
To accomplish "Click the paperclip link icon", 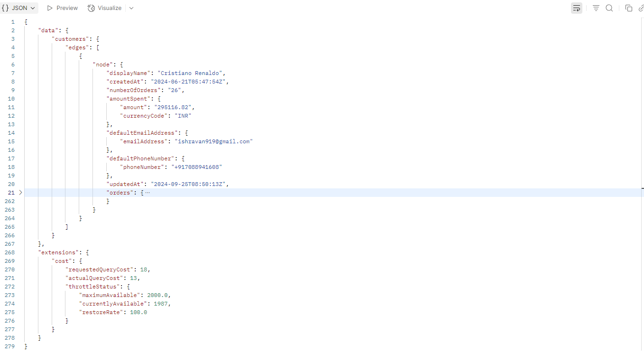I will [x=641, y=8].
